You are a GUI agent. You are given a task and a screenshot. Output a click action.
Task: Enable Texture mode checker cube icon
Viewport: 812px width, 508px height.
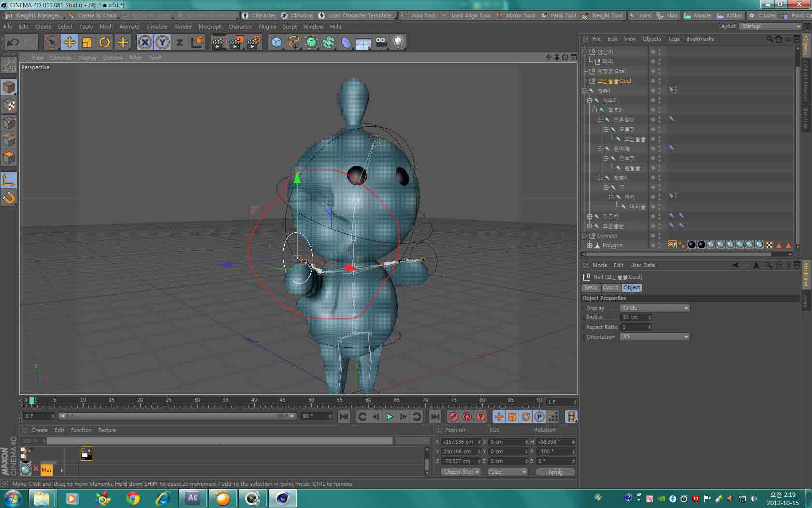tap(9, 105)
